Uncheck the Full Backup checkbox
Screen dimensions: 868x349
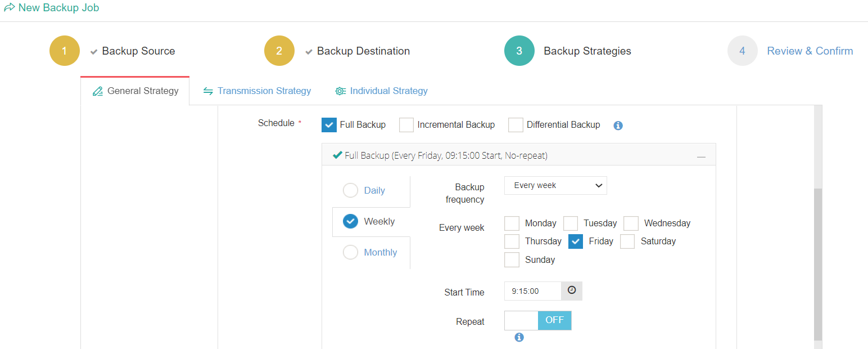coord(329,125)
